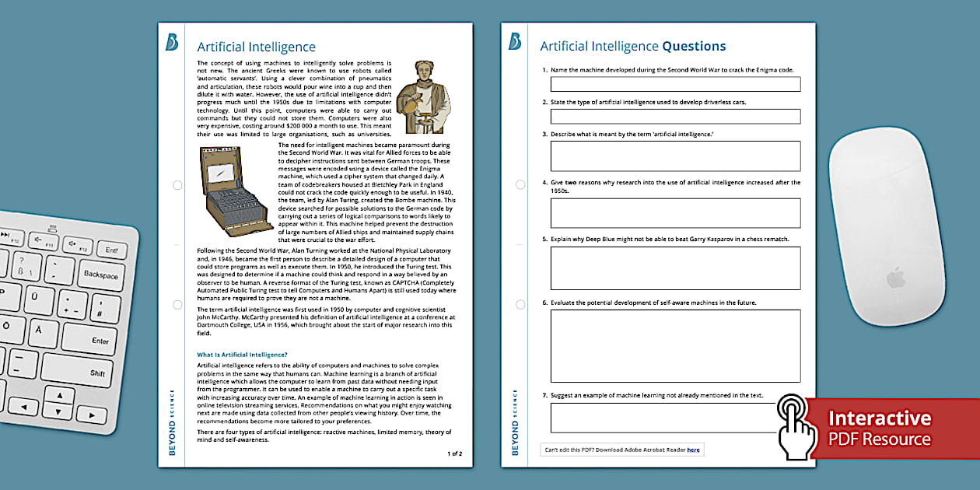Click the question 4 answer box about 1950s research

click(675, 212)
